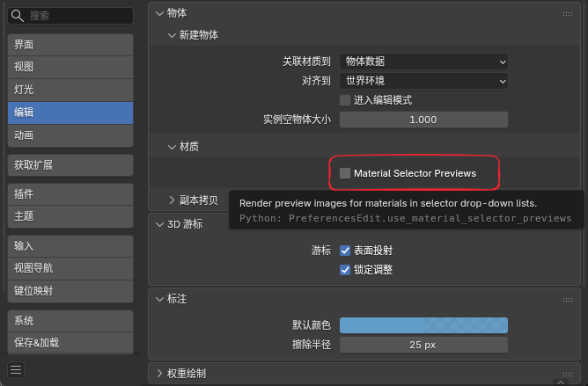The height and width of the screenshot is (386, 588).
Task: Open the 键位映射 preferences tab
Action: pyautogui.click(x=70, y=291)
